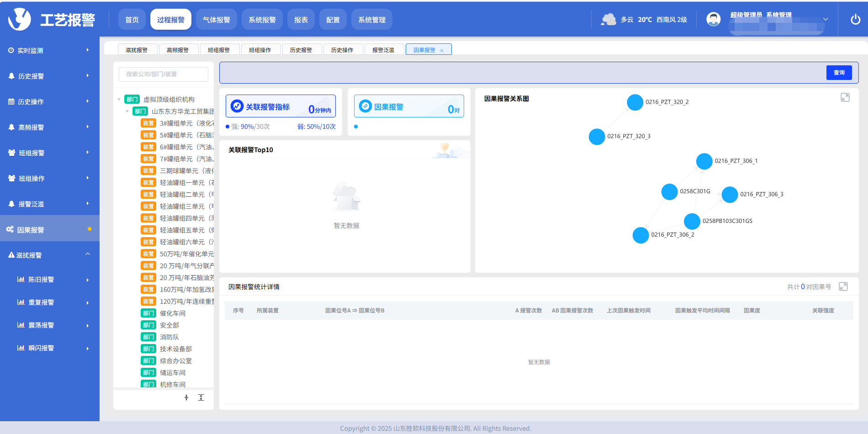The height and width of the screenshot is (434, 868).
Task: Collapse the 虚拟顶级组织机构 tree node
Action: coord(119,99)
